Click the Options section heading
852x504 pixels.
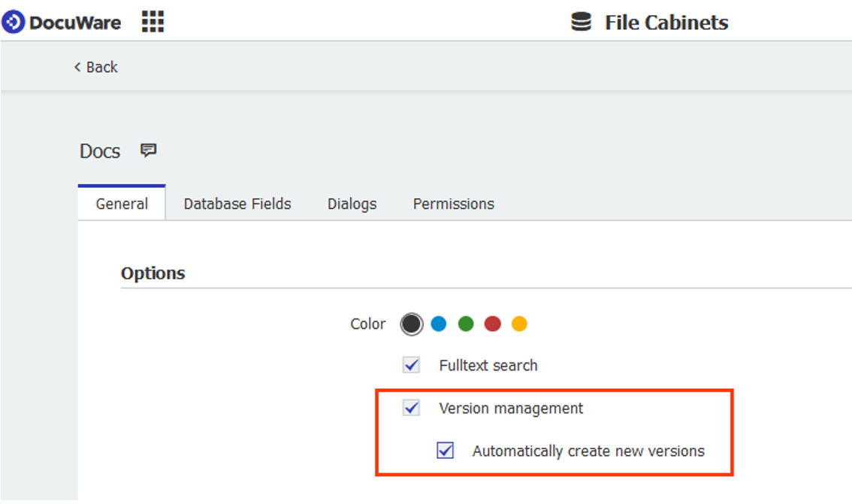153,273
